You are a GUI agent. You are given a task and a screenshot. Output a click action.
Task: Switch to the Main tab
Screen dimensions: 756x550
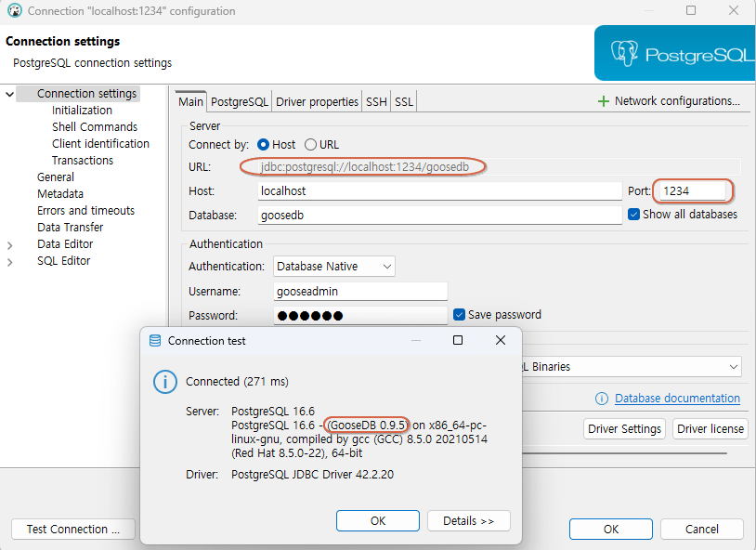click(191, 102)
